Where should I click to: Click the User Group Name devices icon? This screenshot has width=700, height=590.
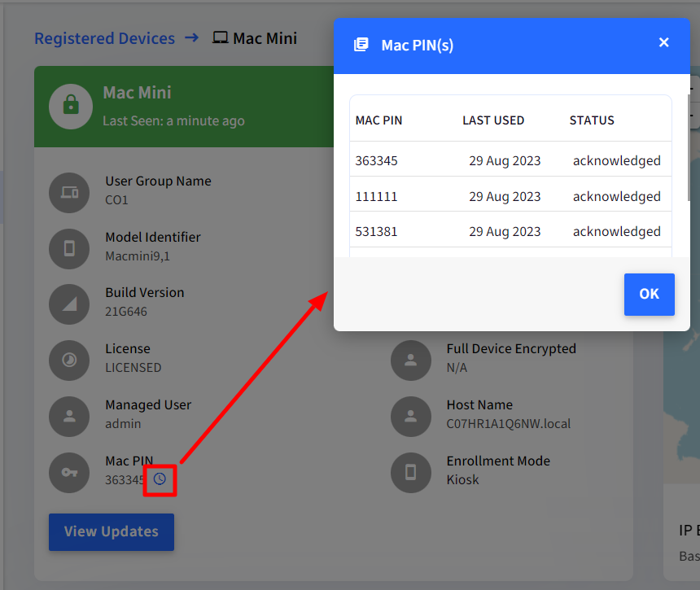[69, 192]
